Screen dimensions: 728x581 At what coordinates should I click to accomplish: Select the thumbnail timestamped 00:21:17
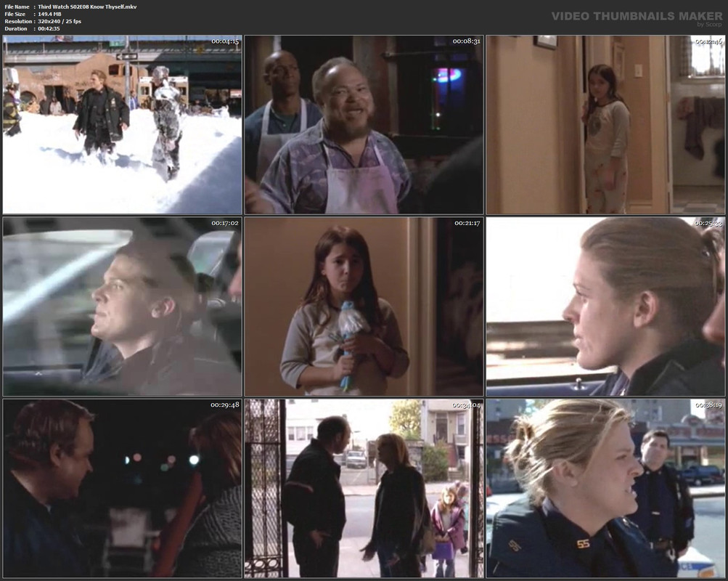click(364, 306)
